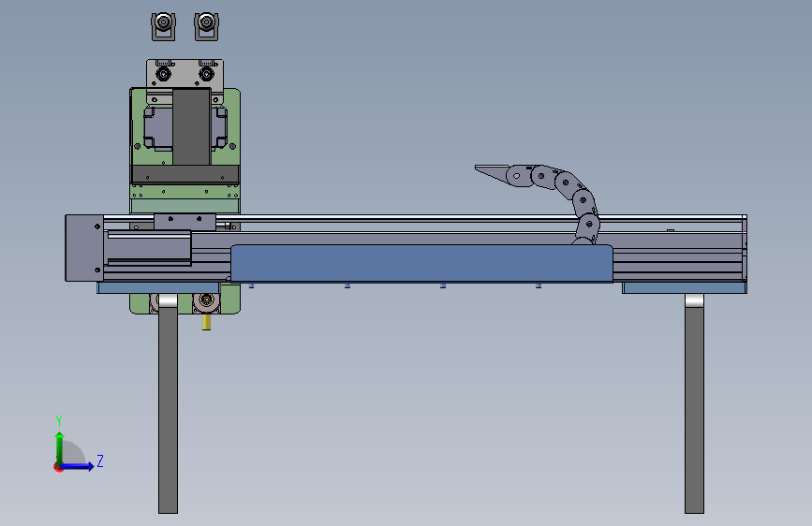Select the top-right roller wheel bracket

tap(206, 26)
